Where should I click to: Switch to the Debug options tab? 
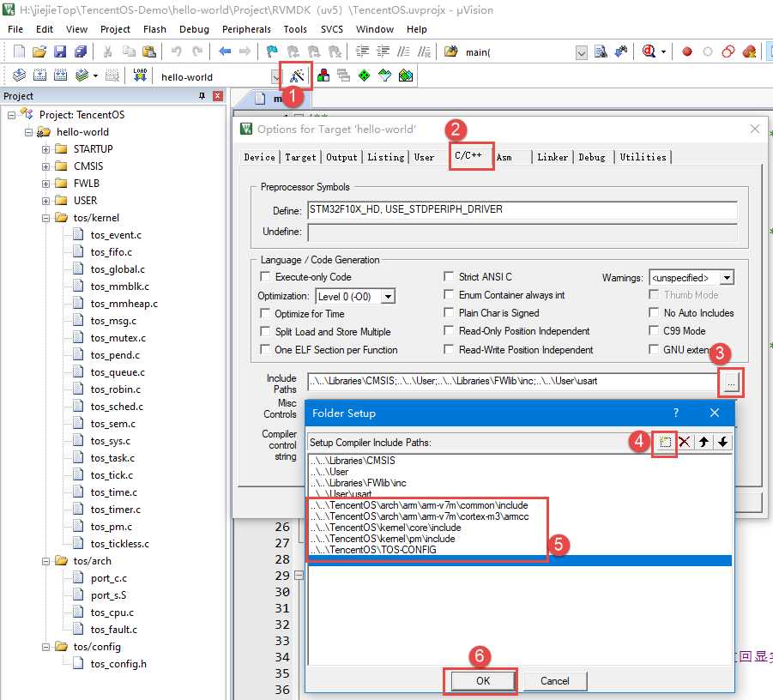click(x=592, y=157)
